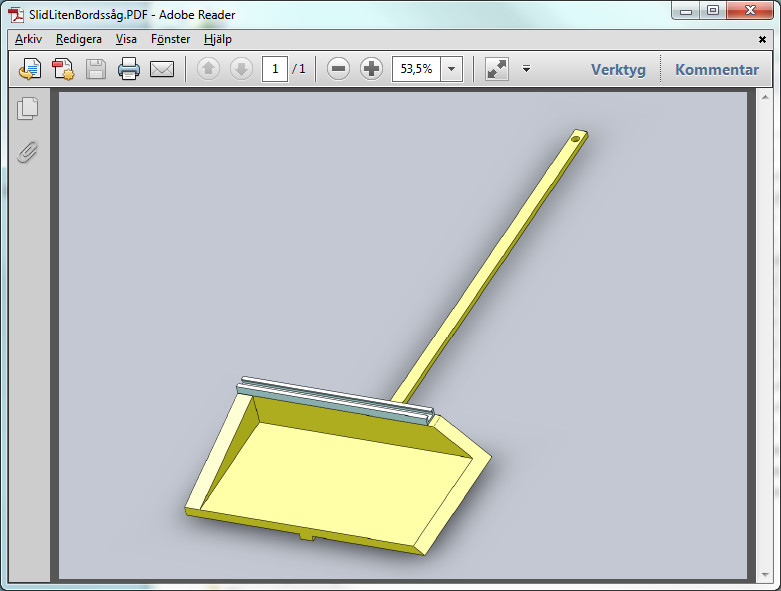Zoom out using the minus button

(x=339, y=69)
